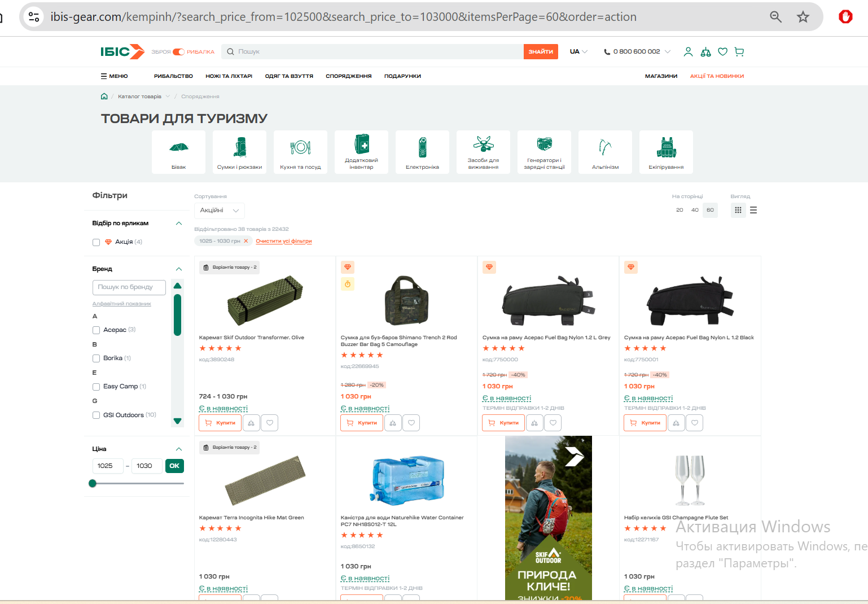The image size is (868, 604).
Task: Add Skif Outdoor Transformer mat to compare
Action: (251, 423)
